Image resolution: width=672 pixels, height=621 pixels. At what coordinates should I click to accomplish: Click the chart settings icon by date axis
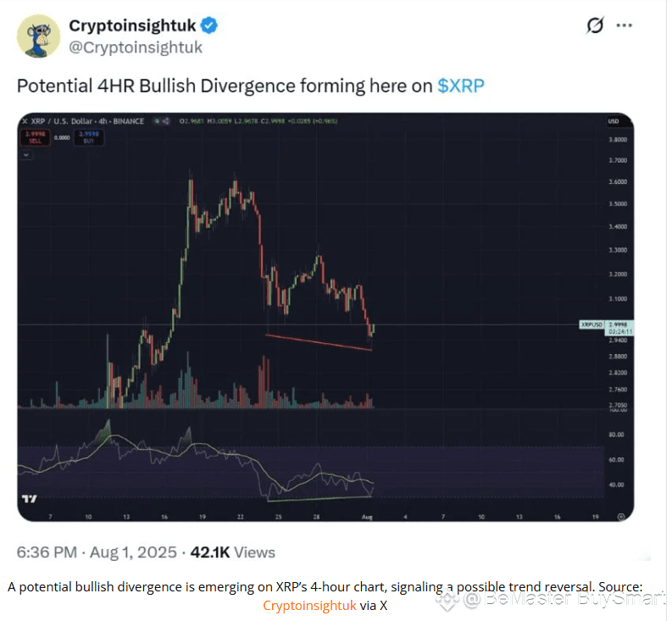coord(621,518)
